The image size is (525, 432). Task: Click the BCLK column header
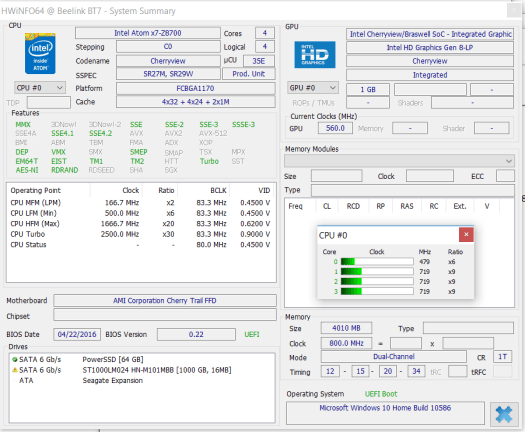coord(203,190)
